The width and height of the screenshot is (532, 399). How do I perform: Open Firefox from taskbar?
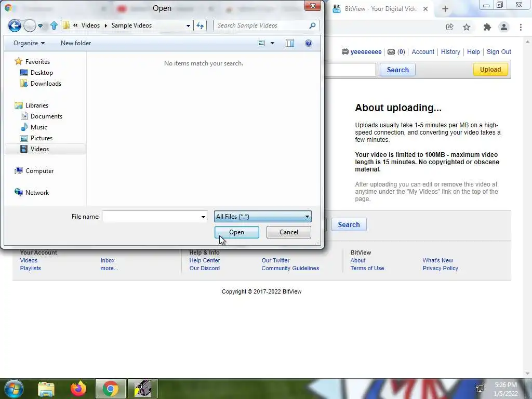(78, 389)
